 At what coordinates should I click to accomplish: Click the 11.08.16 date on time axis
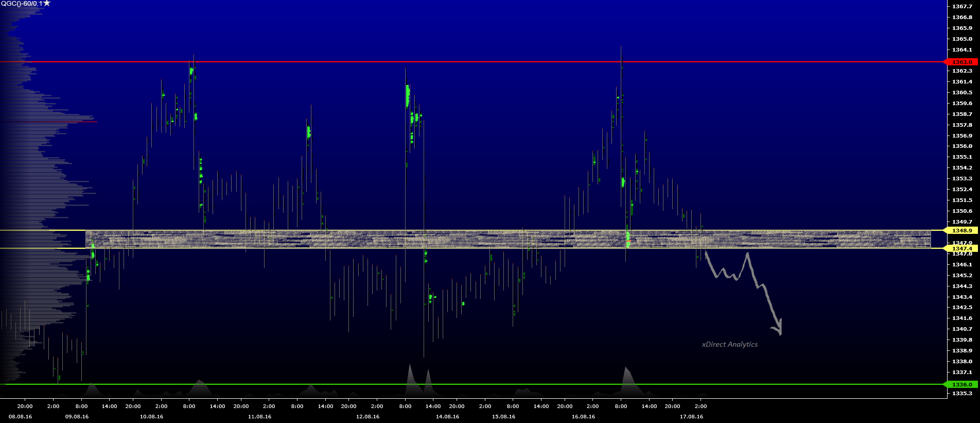pos(259,416)
